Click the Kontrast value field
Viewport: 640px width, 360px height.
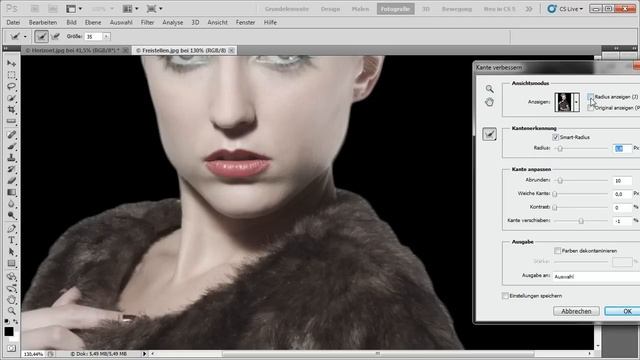[x=622, y=207]
